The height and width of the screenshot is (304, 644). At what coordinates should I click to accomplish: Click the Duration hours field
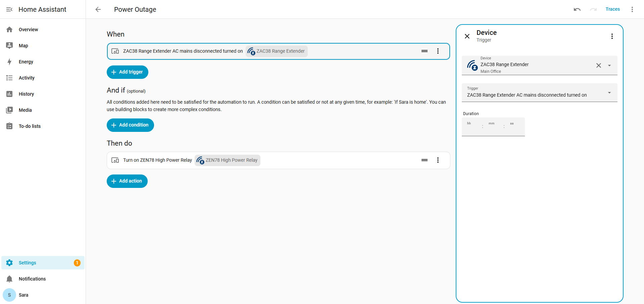[472, 127]
